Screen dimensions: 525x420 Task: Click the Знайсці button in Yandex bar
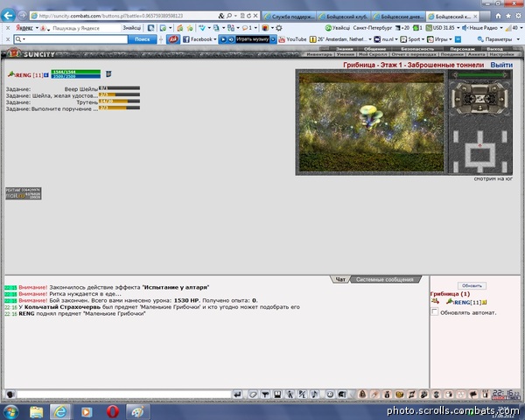point(131,28)
